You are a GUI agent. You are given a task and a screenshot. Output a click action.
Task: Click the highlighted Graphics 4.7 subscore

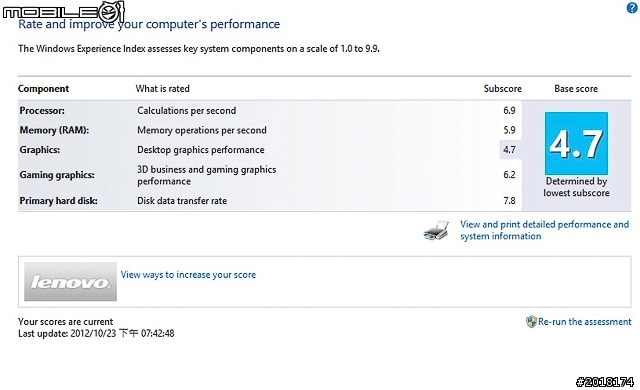[x=509, y=150]
